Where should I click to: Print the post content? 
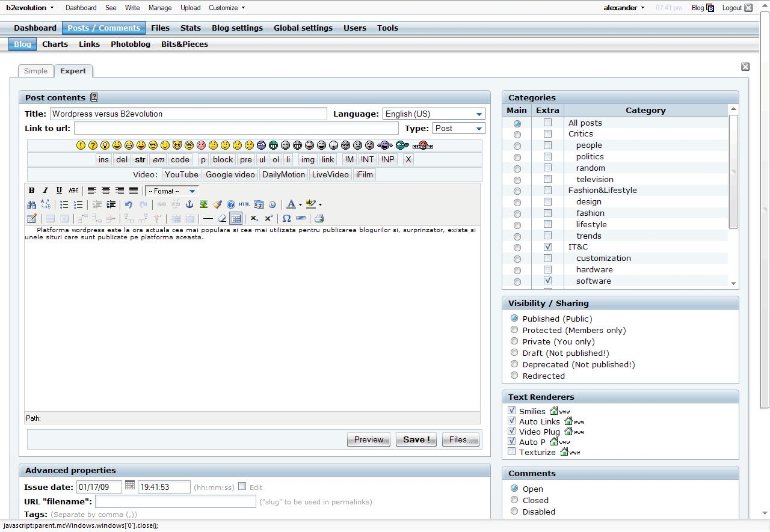tap(319, 218)
